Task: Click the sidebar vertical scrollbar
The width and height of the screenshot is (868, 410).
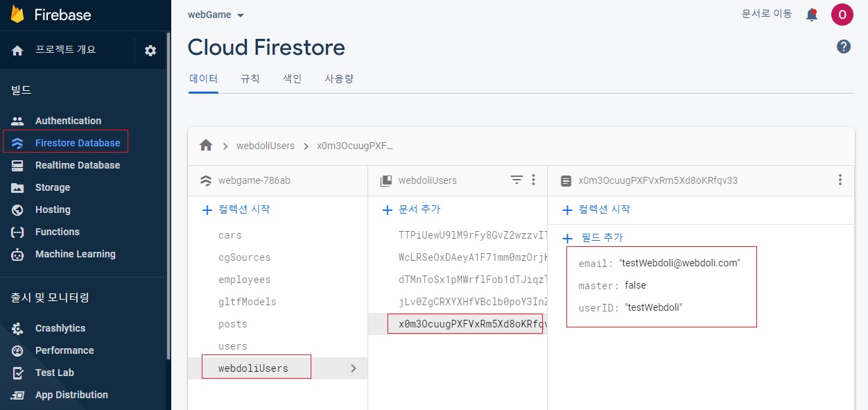Action: (168, 196)
